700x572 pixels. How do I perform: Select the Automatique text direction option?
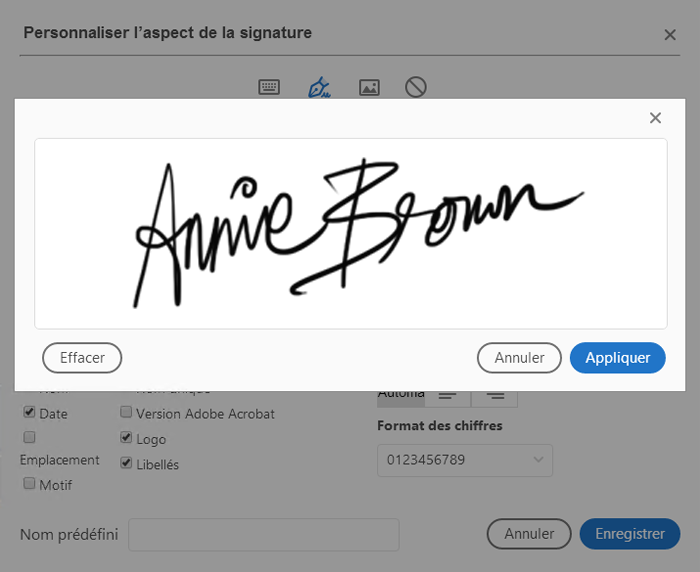pos(401,397)
